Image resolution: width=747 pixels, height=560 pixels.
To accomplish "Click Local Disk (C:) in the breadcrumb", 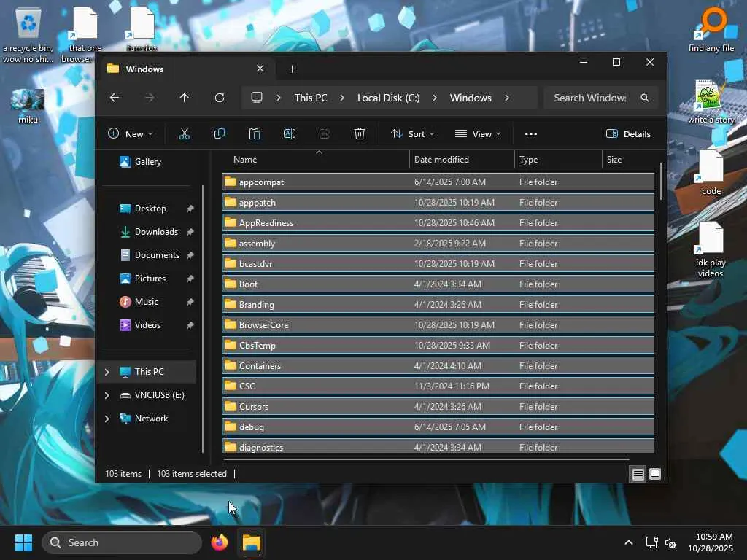I will pos(389,98).
